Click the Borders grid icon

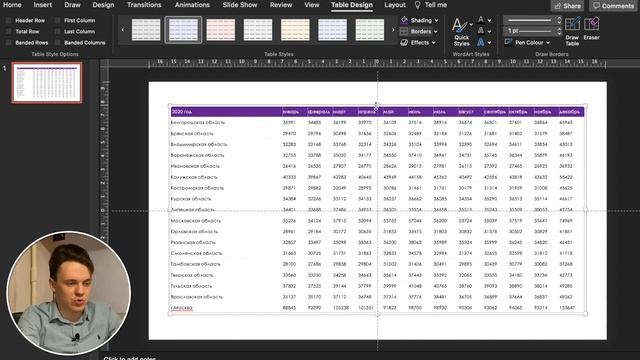pyautogui.click(x=404, y=31)
